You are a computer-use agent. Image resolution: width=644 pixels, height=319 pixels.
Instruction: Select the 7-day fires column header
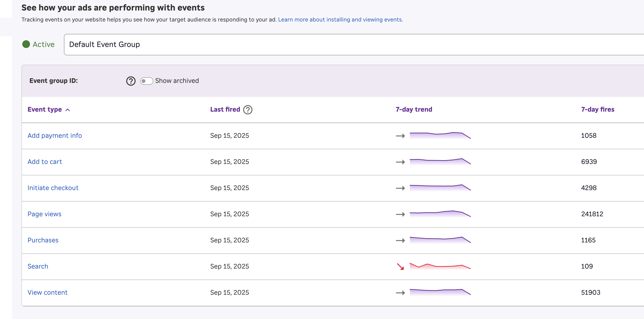[x=598, y=109]
